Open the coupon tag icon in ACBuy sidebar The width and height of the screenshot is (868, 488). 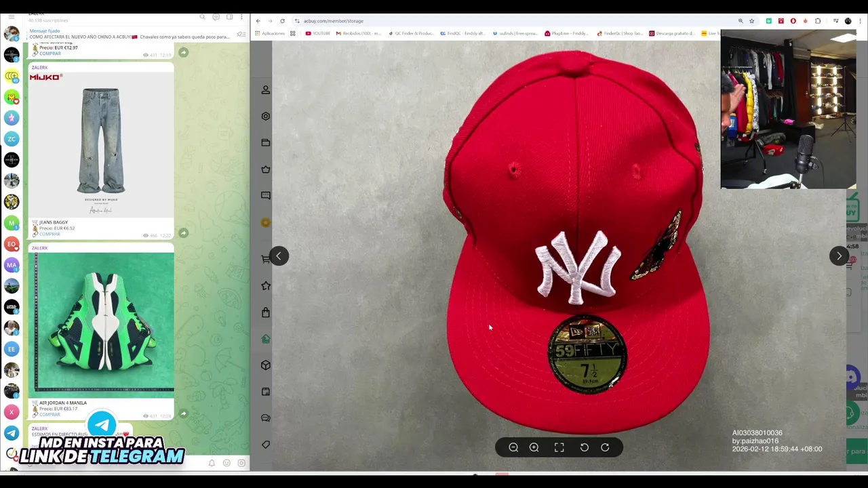pyautogui.click(x=266, y=445)
